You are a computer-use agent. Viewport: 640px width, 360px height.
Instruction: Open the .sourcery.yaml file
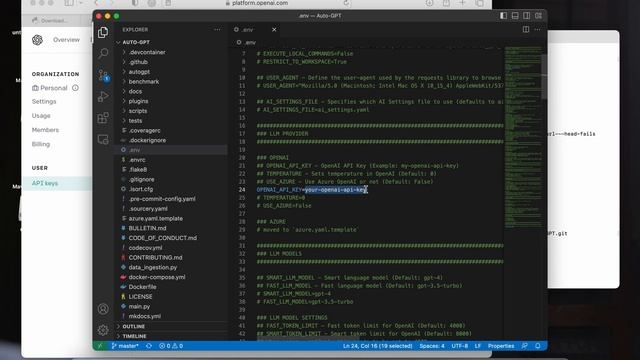(148, 209)
